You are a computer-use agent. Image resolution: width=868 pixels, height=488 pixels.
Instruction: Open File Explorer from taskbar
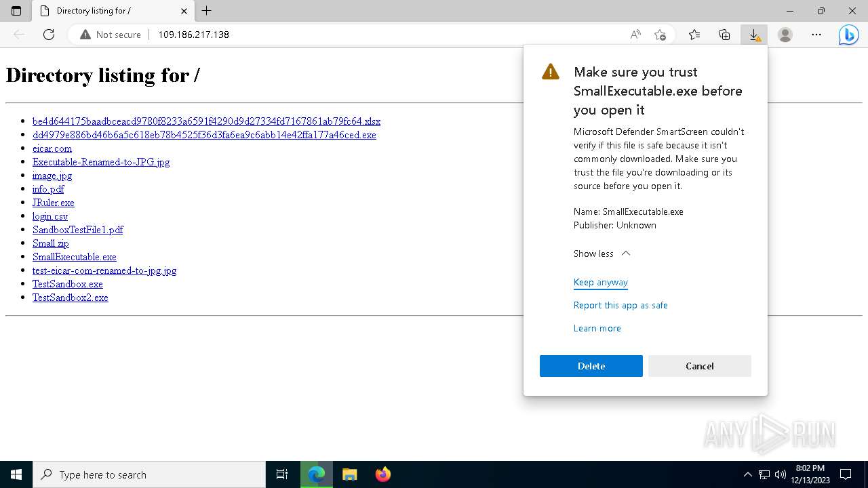point(349,474)
